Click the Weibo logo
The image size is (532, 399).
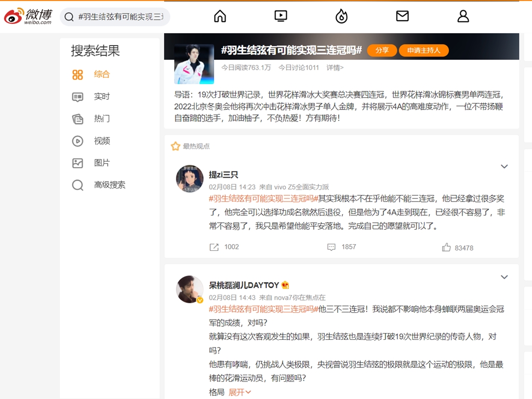(x=28, y=17)
